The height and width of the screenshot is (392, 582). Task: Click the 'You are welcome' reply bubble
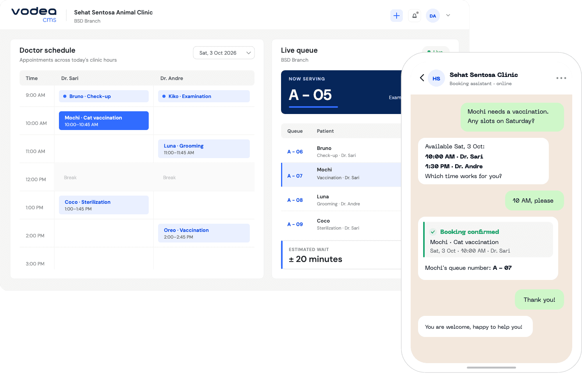click(x=475, y=327)
